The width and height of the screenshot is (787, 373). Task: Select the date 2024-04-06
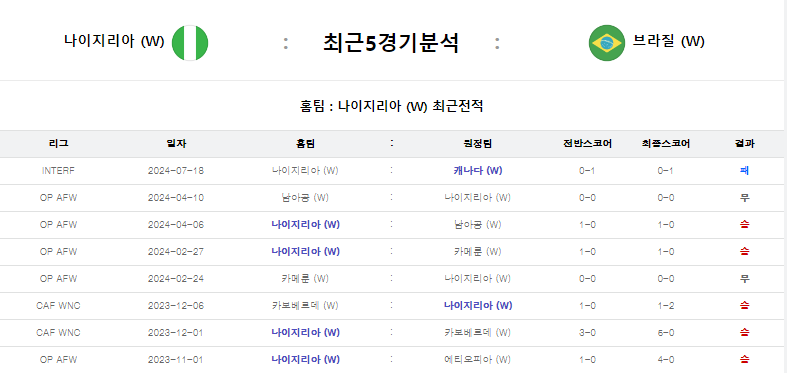coord(176,225)
